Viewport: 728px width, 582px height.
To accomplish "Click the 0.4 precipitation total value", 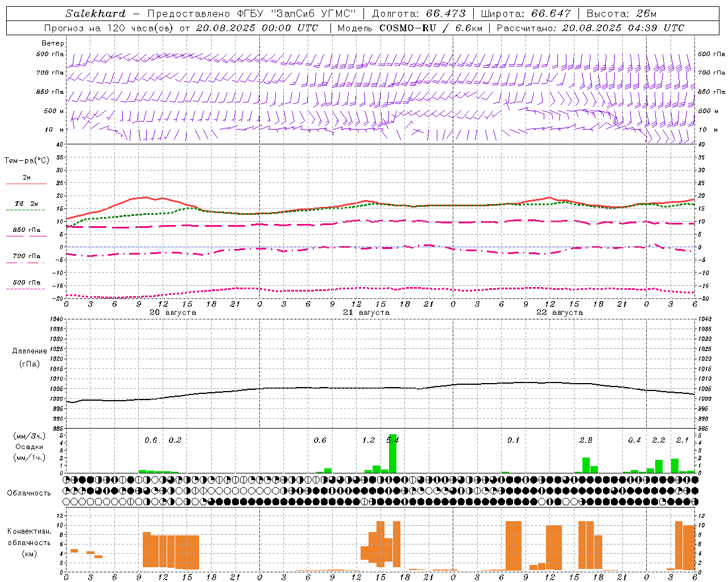I will (x=634, y=440).
